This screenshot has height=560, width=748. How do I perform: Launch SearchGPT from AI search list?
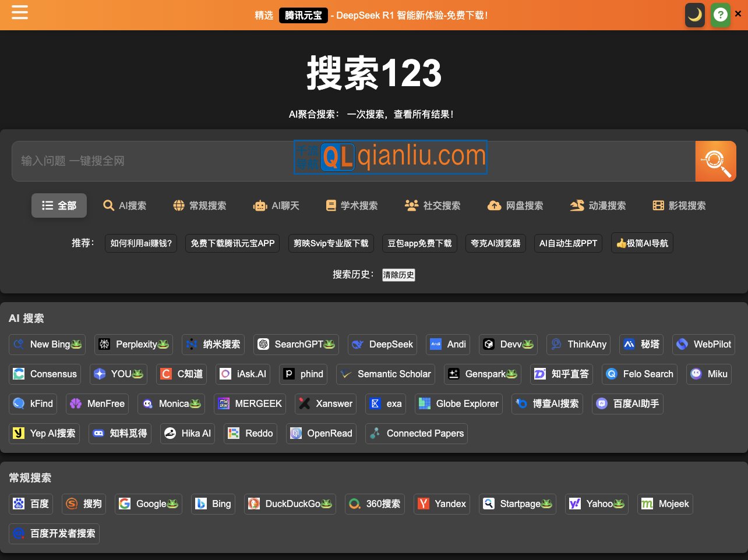coord(295,344)
